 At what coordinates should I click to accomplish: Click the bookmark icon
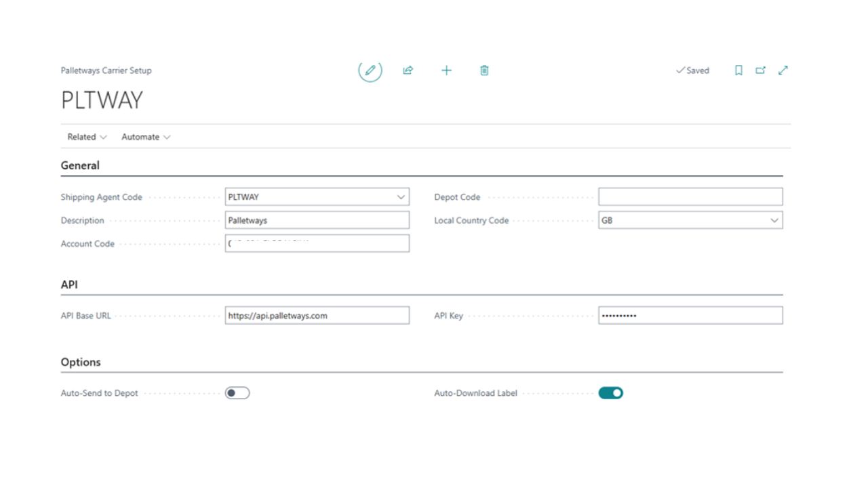point(739,70)
